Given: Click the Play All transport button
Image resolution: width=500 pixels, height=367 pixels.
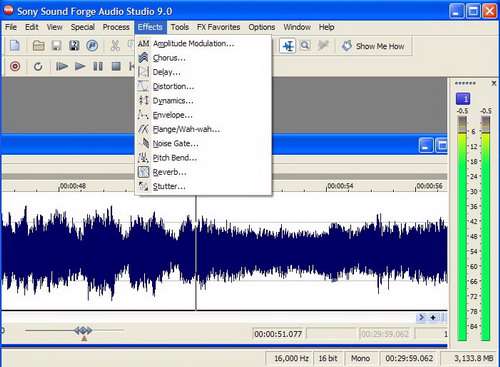Looking at the screenshot, I should tap(62, 66).
